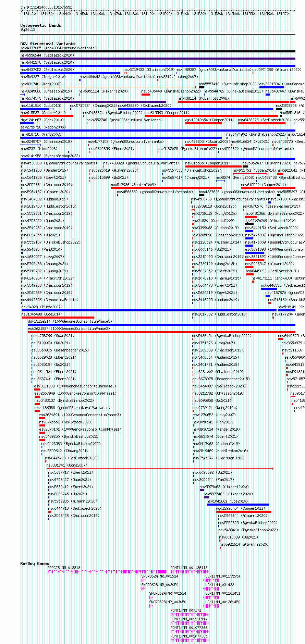Screen dimensions: 305x644
Task: Open nsv438114 (McCarroll2006) variant
Action: point(203,98)
